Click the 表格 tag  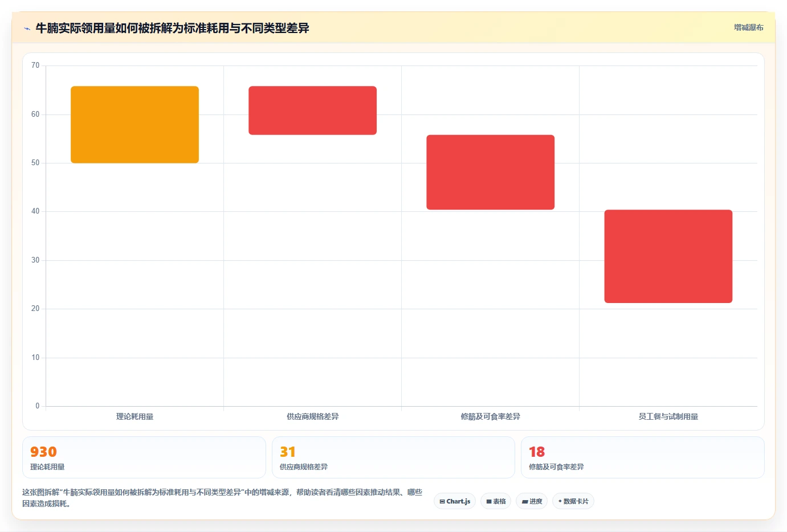pos(496,501)
